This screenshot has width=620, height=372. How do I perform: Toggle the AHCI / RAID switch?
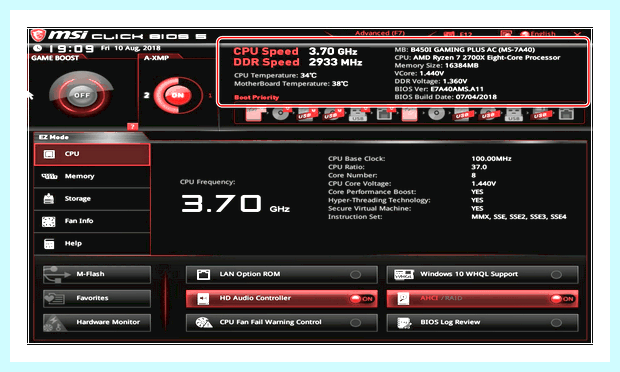(x=563, y=298)
